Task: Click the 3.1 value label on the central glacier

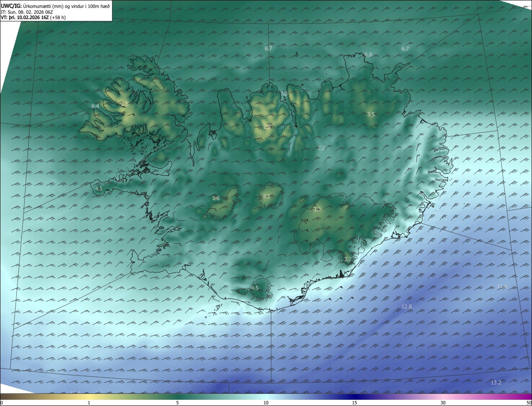Action: 266,196
